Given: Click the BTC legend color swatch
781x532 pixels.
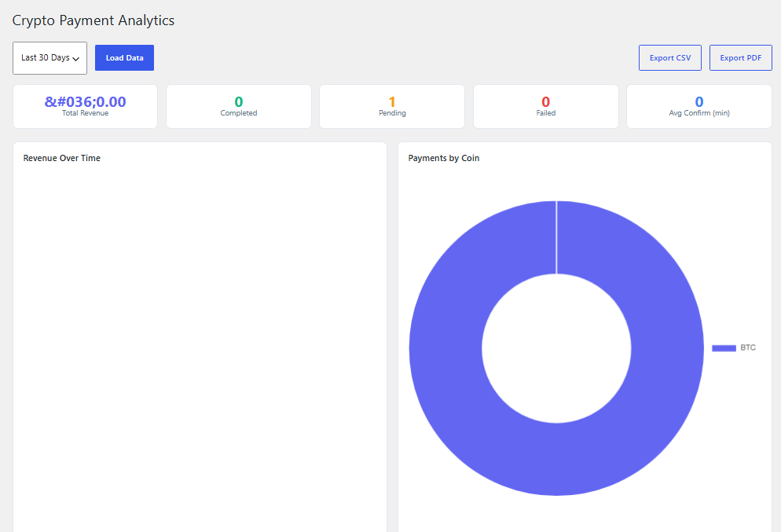Looking at the screenshot, I should [724, 348].
